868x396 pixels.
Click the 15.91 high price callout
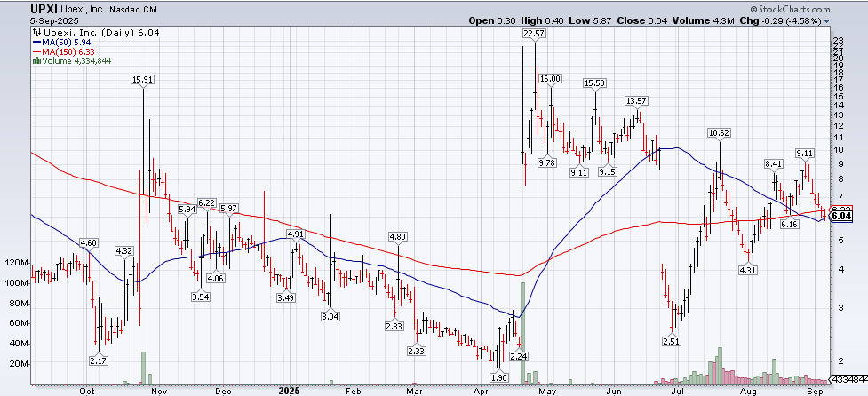[x=142, y=79]
